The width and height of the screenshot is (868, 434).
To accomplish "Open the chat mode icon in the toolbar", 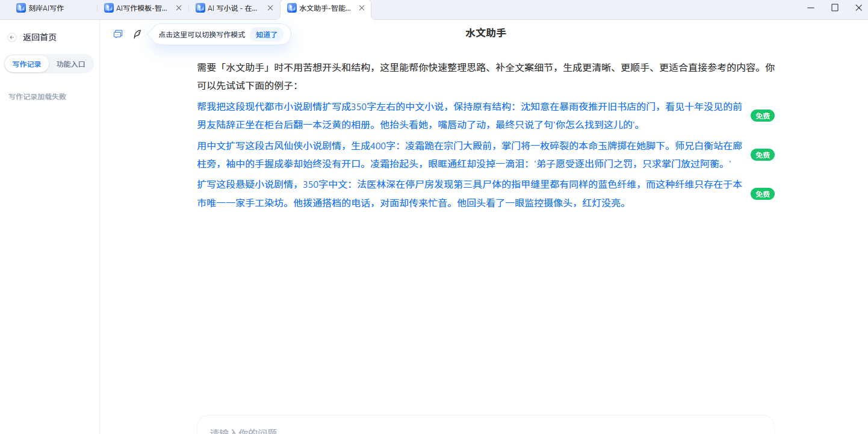I will (x=118, y=34).
